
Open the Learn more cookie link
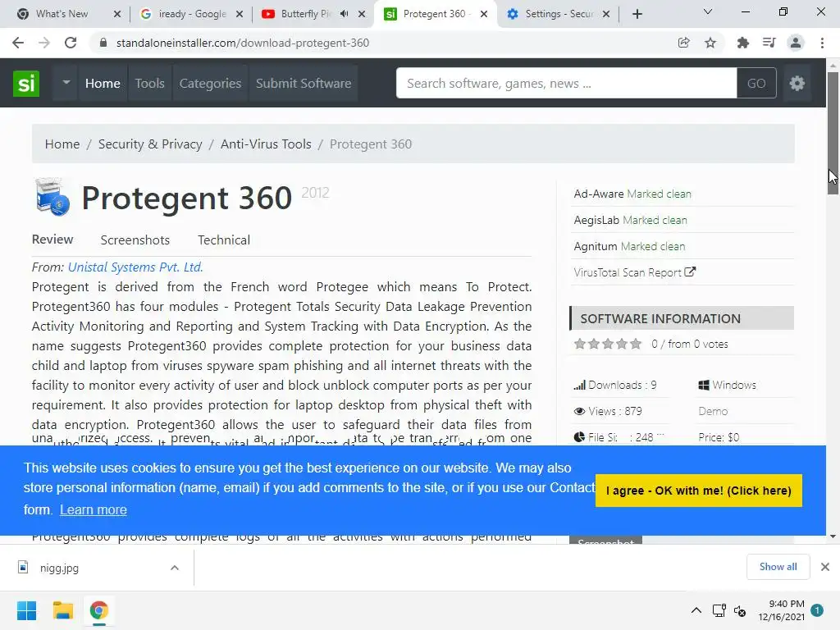pos(94,509)
